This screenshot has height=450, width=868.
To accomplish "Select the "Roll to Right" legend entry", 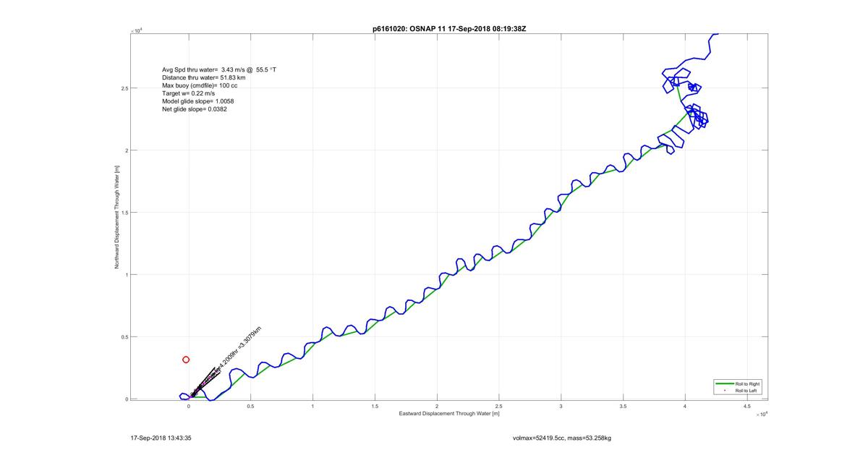I will pyautogui.click(x=747, y=383).
